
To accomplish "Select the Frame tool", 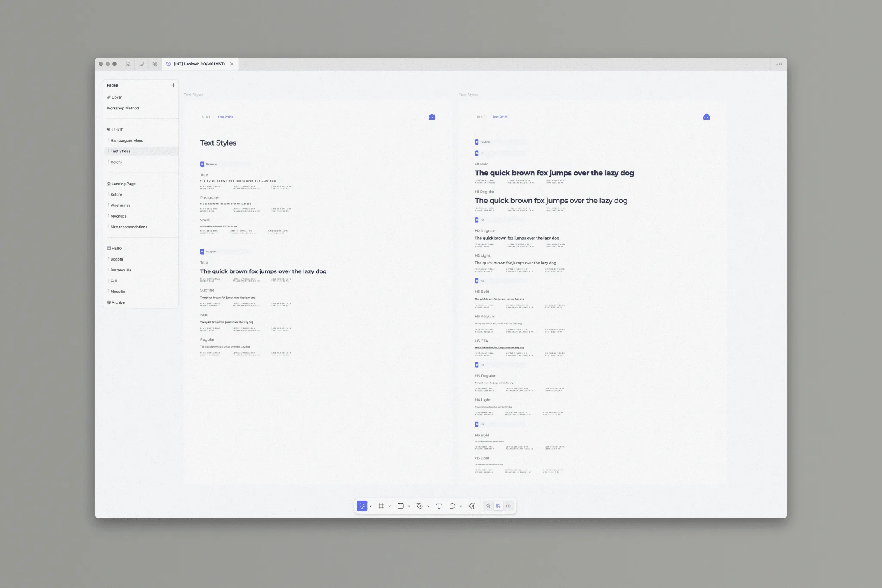I will pos(381,506).
